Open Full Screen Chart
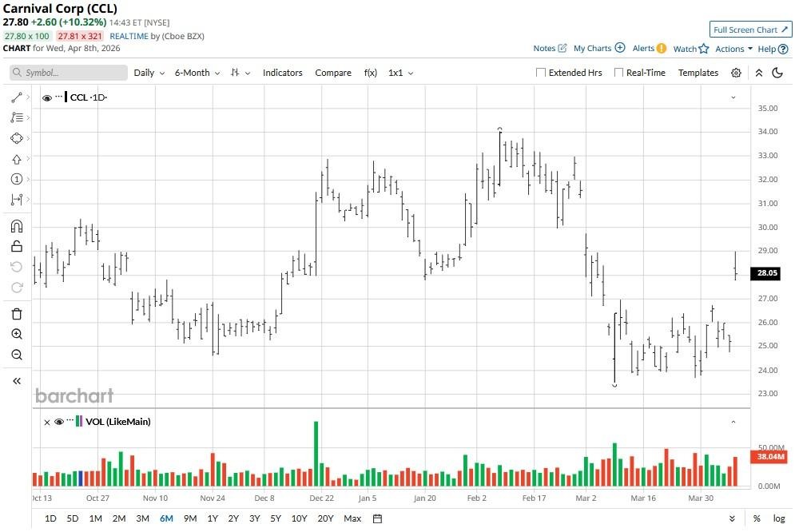The width and height of the screenshot is (795, 532). pos(750,30)
